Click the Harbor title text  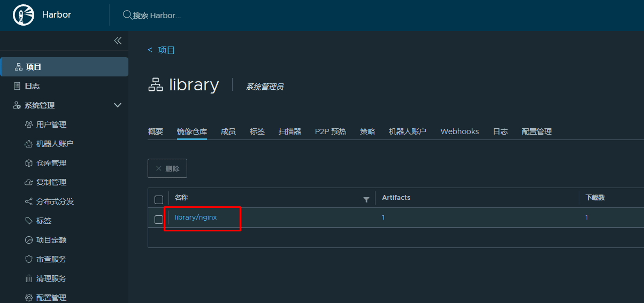pos(57,15)
